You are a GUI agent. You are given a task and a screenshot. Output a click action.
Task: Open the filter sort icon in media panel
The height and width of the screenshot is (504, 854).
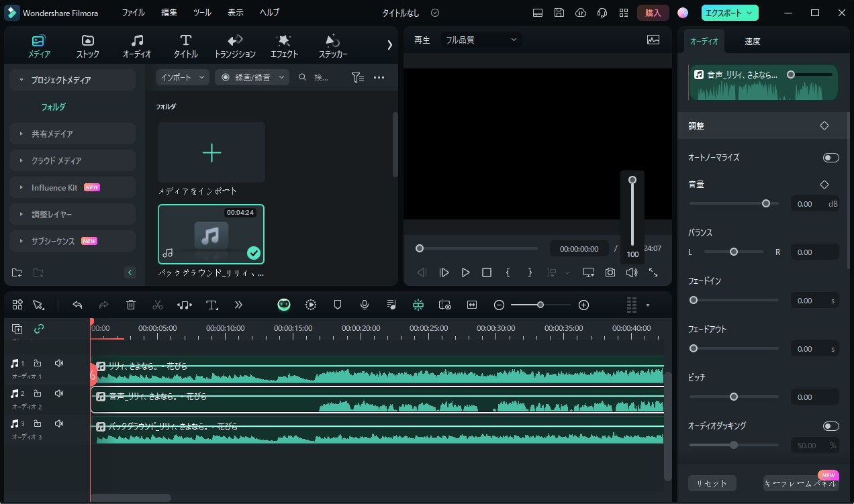(358, 78)
